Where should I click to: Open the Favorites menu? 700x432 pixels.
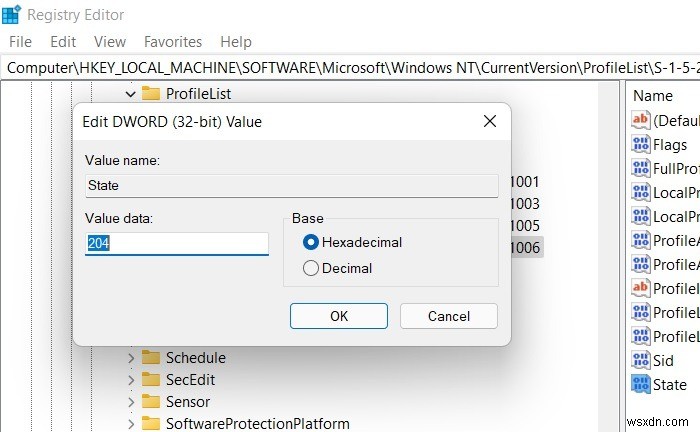(x=173, y=42)
